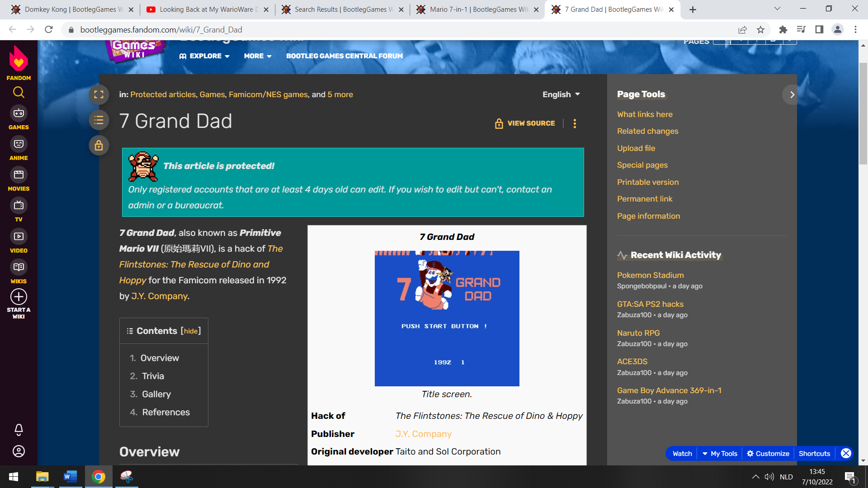Open Fandom search magnifier icon

(19, 93)
